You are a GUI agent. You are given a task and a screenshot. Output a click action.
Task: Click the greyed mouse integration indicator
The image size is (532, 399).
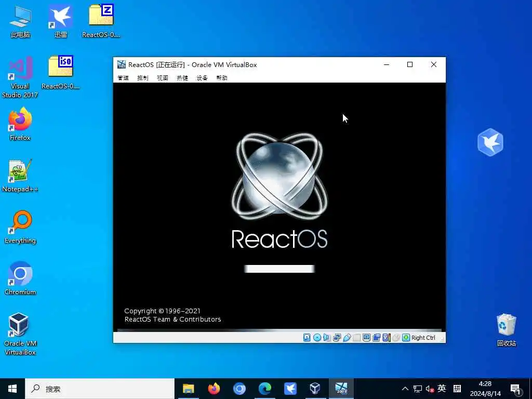coord(396,338)
